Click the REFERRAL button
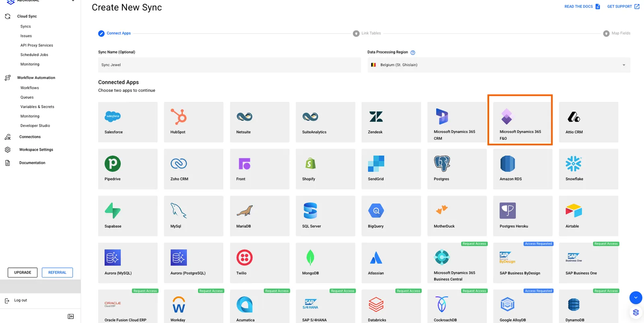 pos(58,273)
